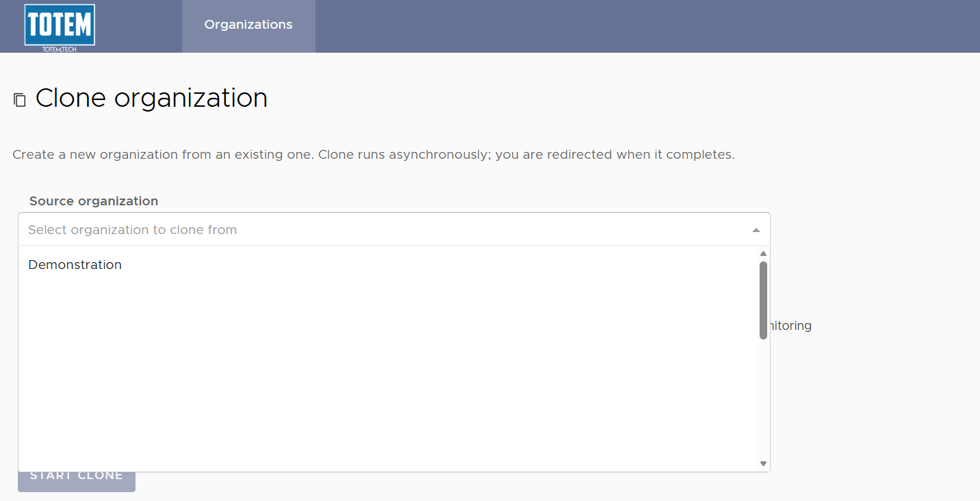Viewport: 980px width, 501px height.
Task: Click the scrollbar thumb in the organization list
Action: coord(763,300)
